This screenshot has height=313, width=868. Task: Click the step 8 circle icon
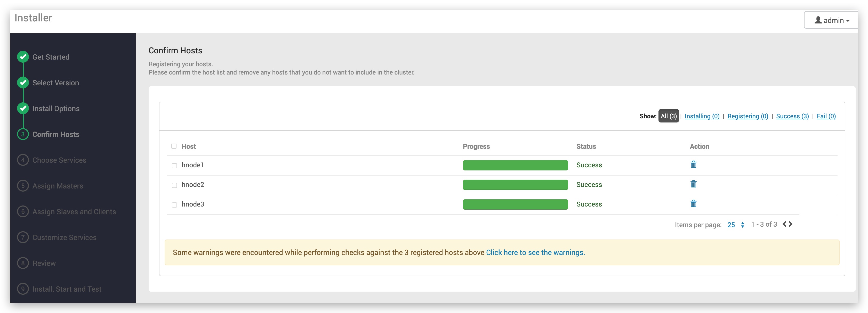(23, 263)
